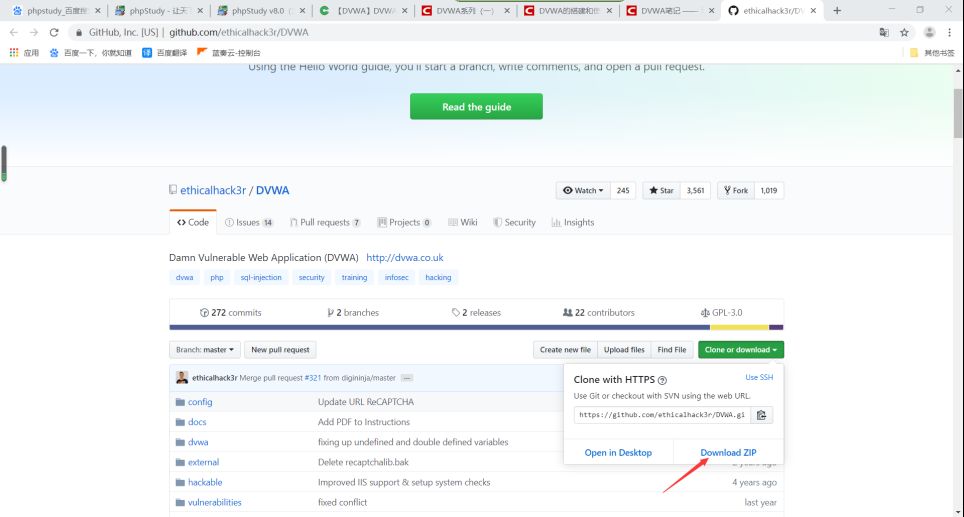964x517 pixels.
Task: Click ethicalhack3r avatar in commit row
Action: tap(182, 377)
